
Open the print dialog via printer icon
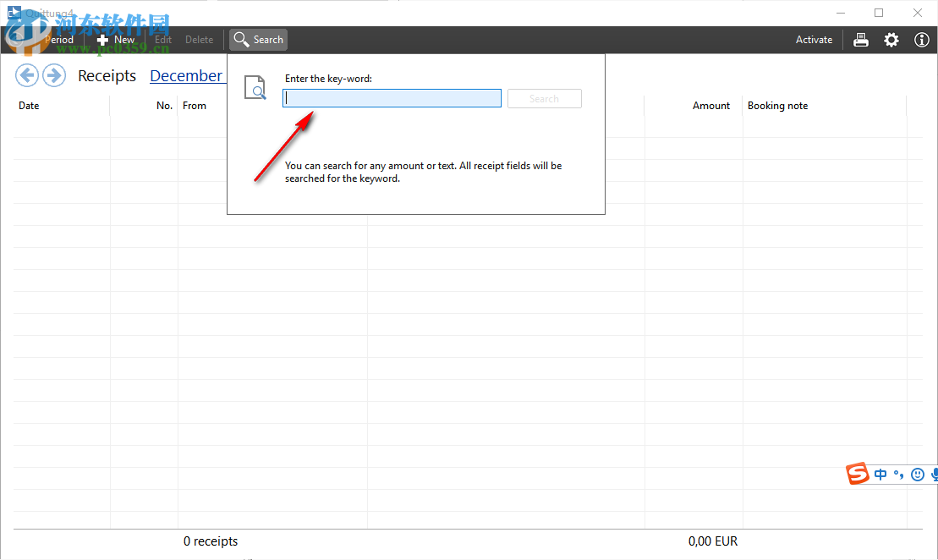click(861, 39)
